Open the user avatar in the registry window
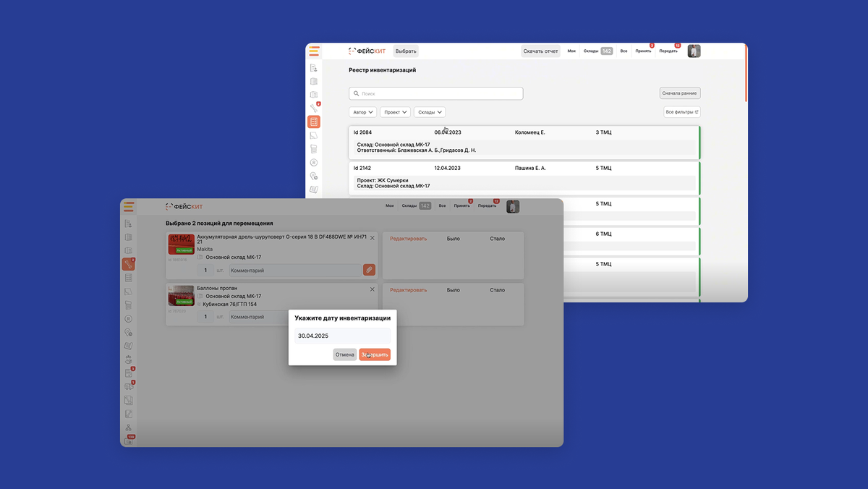Viewport: 868px width, 489px height. tap(694, 51)
